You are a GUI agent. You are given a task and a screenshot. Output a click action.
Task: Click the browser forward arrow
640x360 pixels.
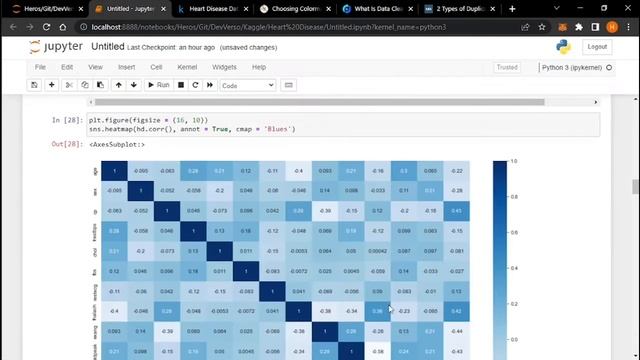(x=29, y=27)
